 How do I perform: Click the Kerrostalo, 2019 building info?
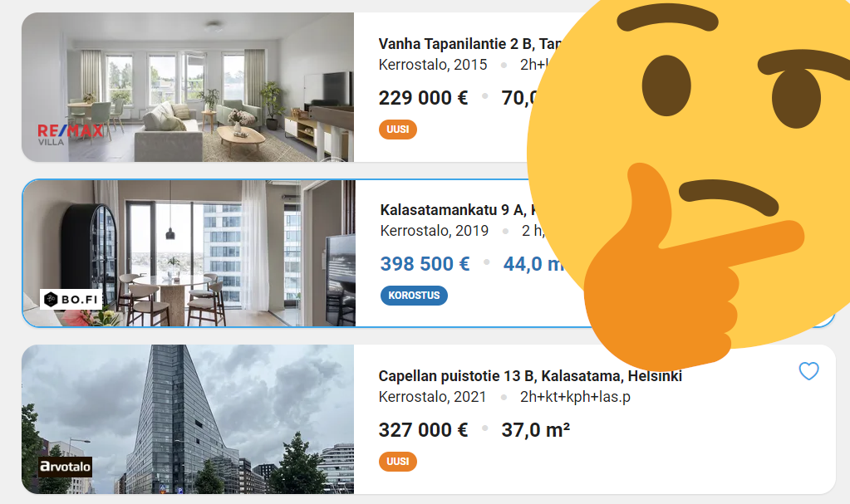435,231
